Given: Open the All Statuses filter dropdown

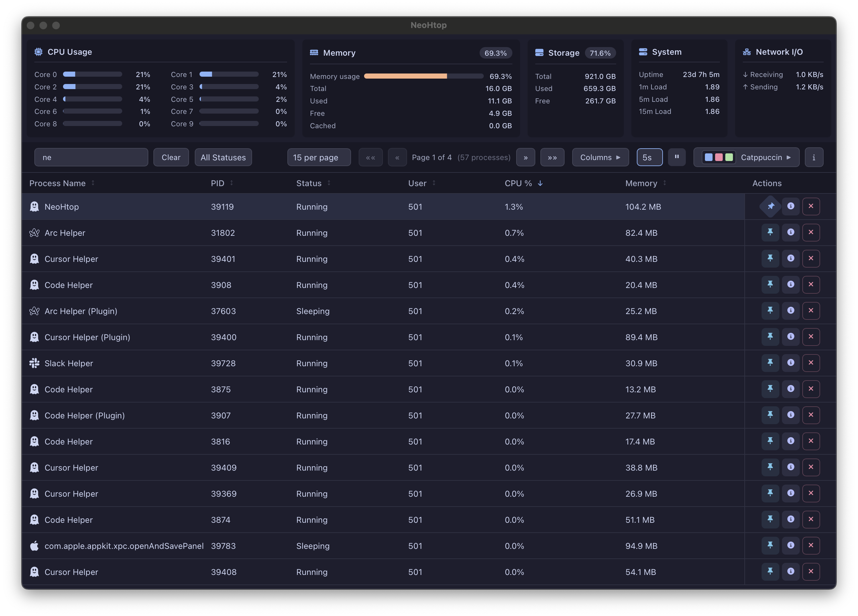Looking at the screenshot, I should 223,157.
